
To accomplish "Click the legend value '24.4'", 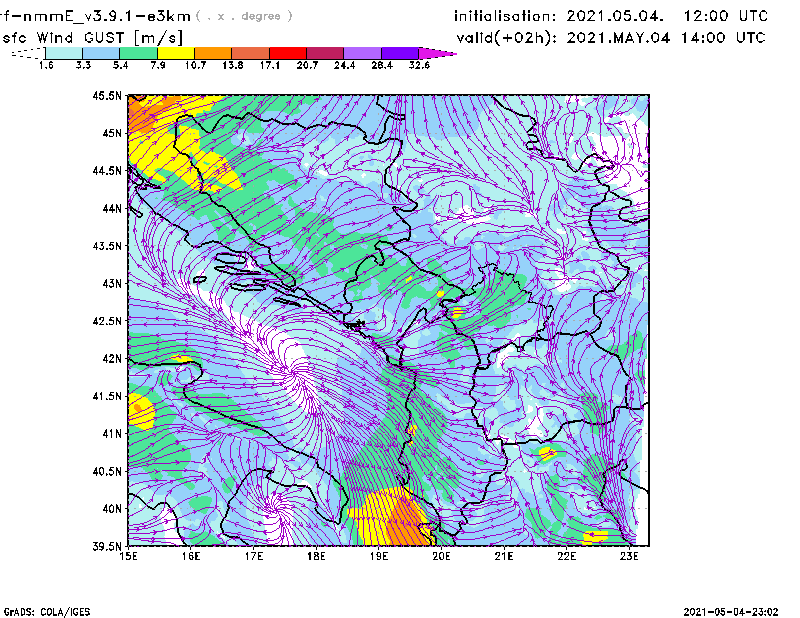I will [344, 65].
